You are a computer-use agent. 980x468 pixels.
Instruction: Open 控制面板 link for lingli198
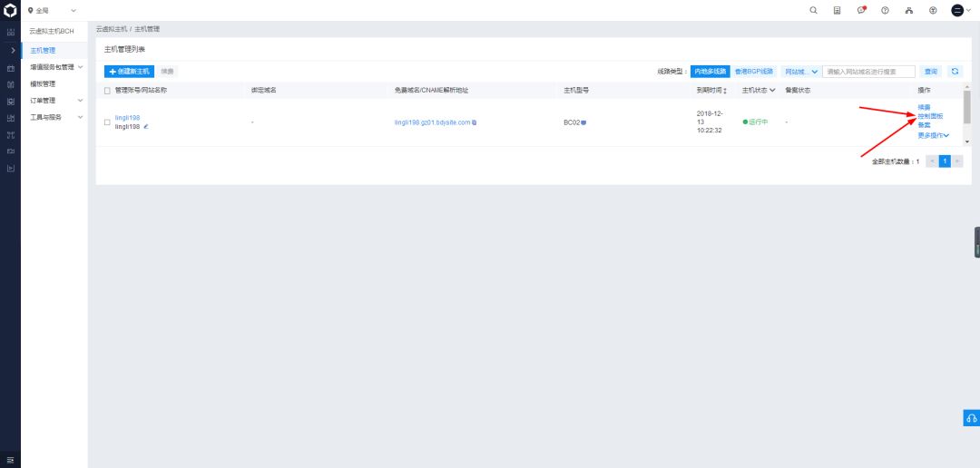click(930, 116)
